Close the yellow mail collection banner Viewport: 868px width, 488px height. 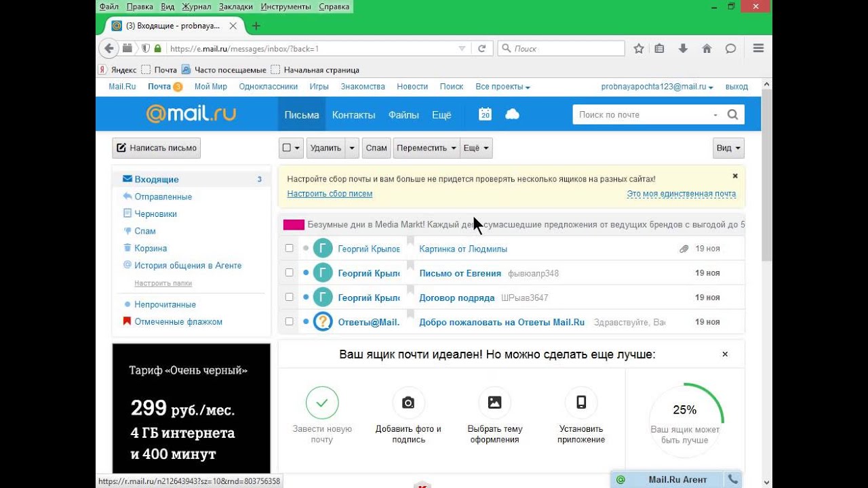tap(735, 176)
